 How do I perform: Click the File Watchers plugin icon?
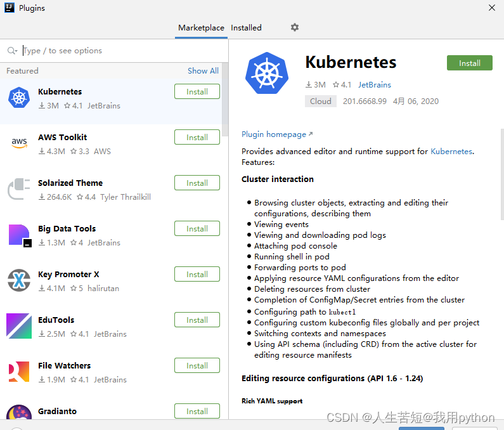[x=19, y=372]
